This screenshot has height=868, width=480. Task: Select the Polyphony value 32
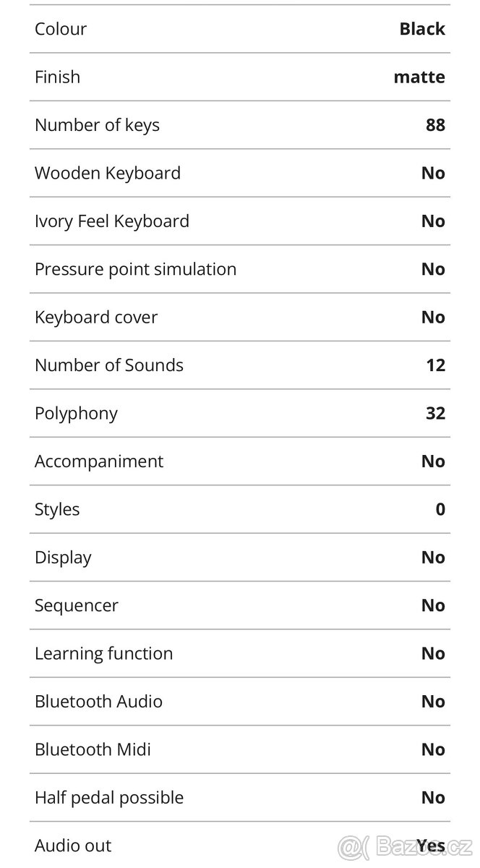point(435,413)
